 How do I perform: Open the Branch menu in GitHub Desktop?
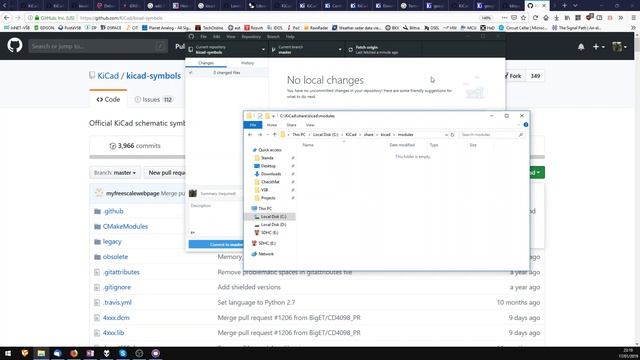pyautogui.click(x=273, y=37)
